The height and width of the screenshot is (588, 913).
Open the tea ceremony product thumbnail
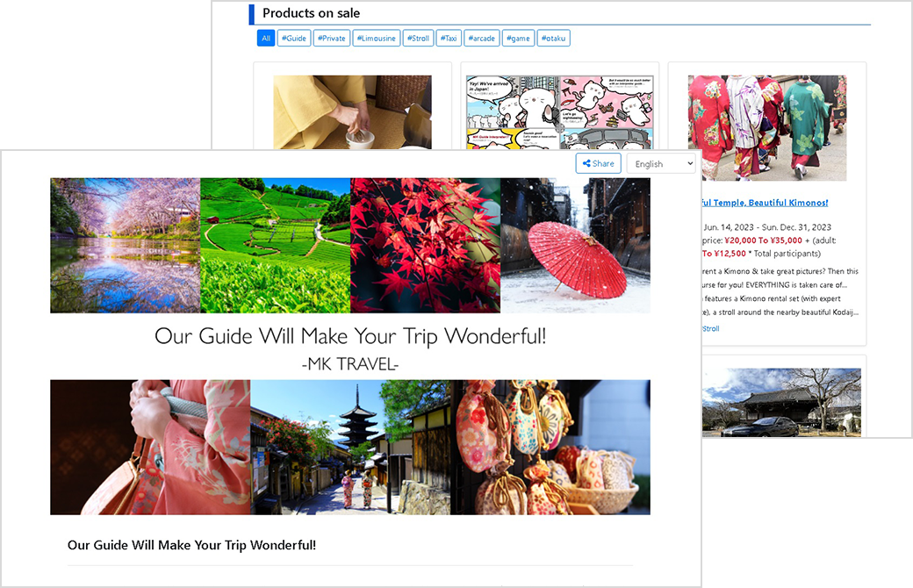click(353, 112)
